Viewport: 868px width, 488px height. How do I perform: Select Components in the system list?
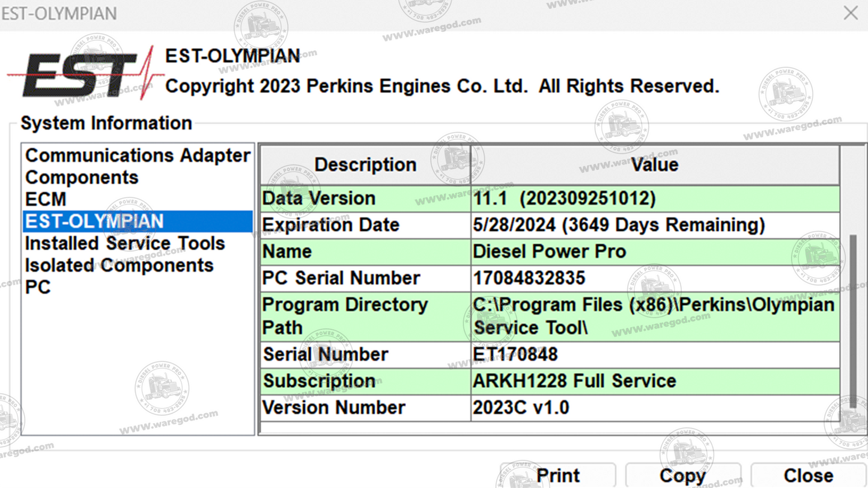tap(81, 177)
